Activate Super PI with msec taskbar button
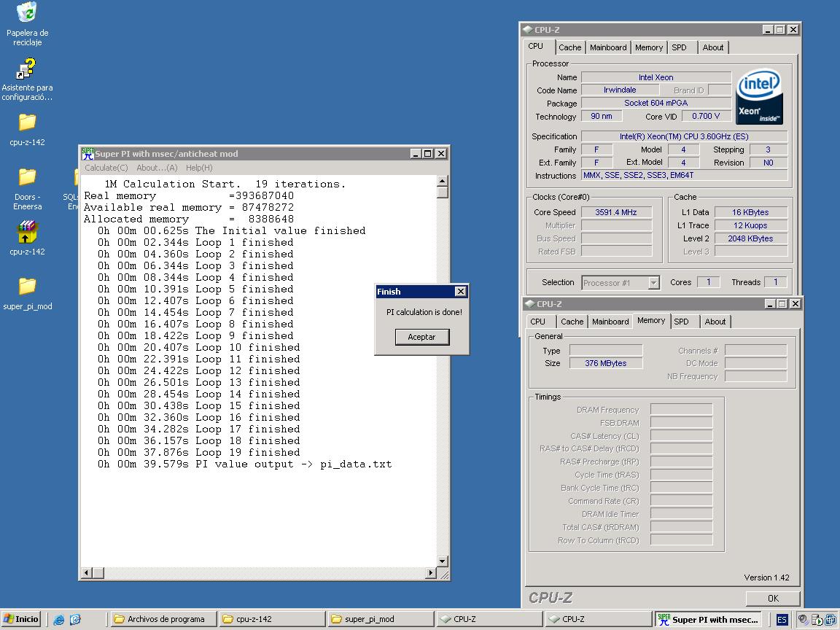Screen dimensions: 840x630 click(708, 619)
